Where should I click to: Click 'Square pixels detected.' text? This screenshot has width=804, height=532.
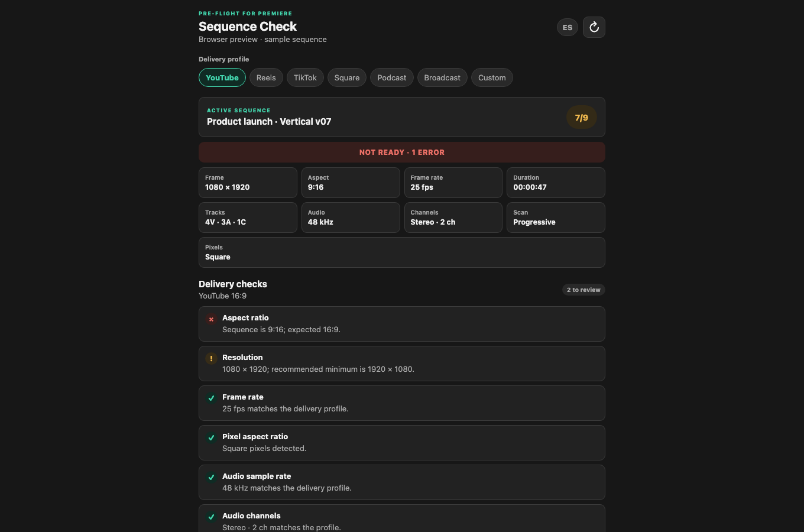click(264, 448)
